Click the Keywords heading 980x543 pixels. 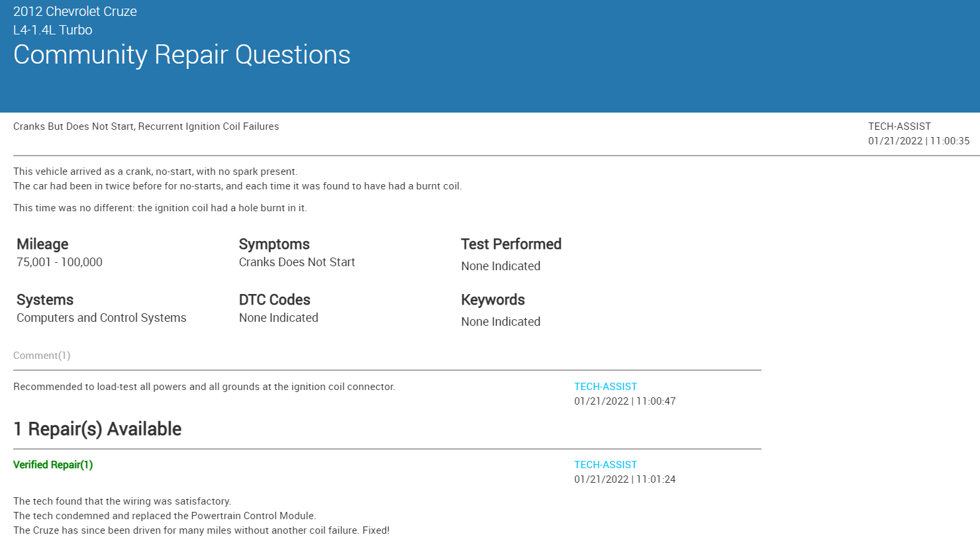[493, 300]
